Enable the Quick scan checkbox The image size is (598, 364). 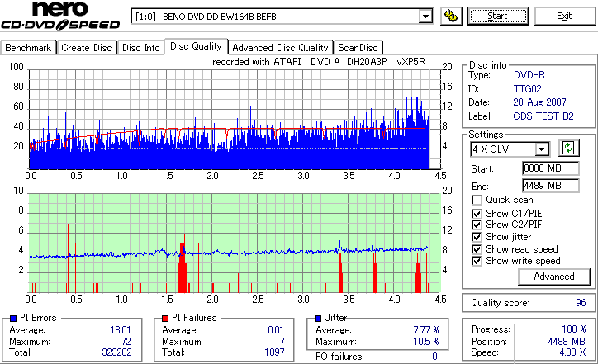477,200
